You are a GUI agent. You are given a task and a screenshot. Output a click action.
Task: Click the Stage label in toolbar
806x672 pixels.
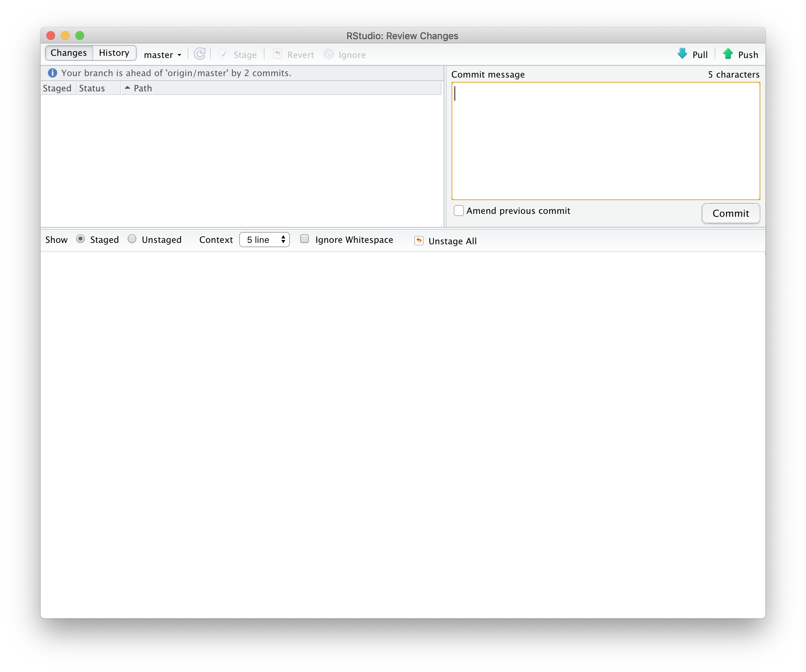point(245,55)
